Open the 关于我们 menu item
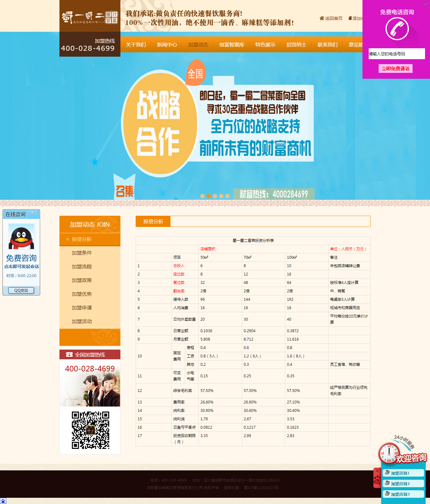430x504 pixels. tap(136, 45)
